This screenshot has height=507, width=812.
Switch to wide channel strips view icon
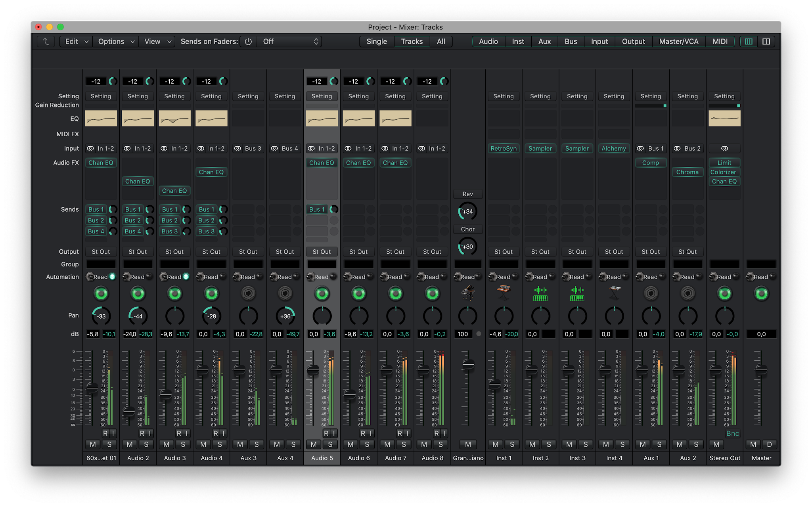[x=766, y=41]
